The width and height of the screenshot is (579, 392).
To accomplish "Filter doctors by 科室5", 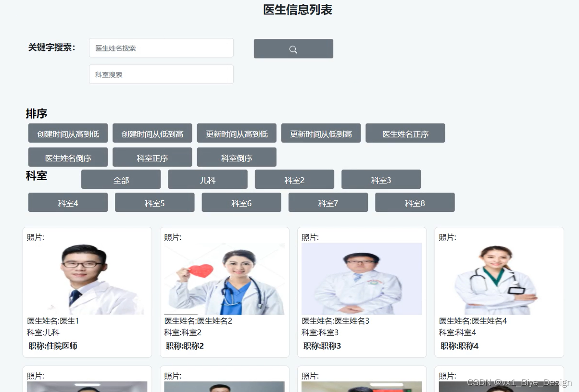I will [x=155, y=202].
